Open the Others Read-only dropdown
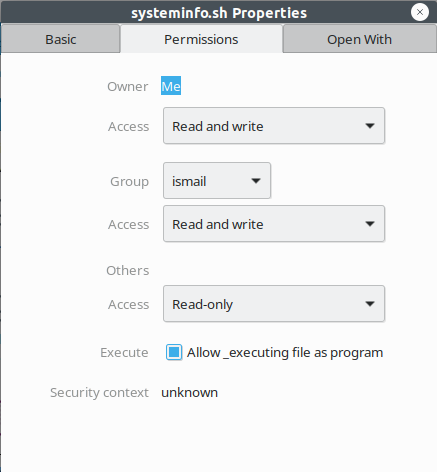 [274, 304]
